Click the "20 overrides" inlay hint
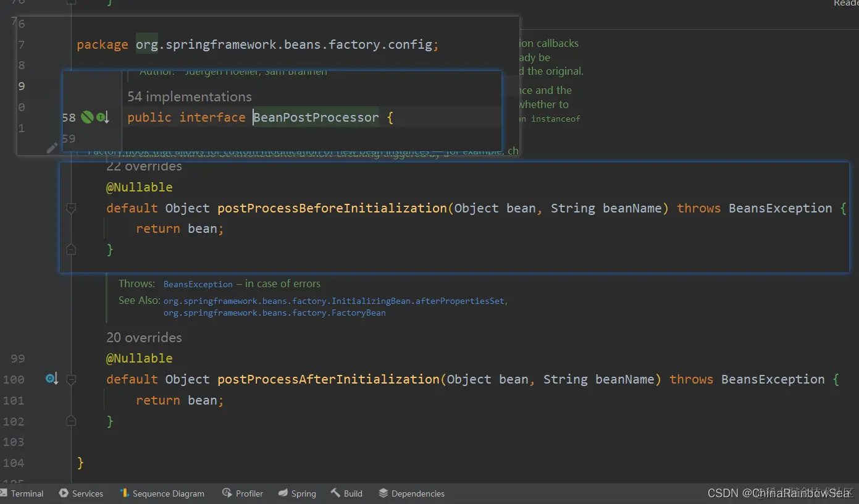 coord(144,337)
